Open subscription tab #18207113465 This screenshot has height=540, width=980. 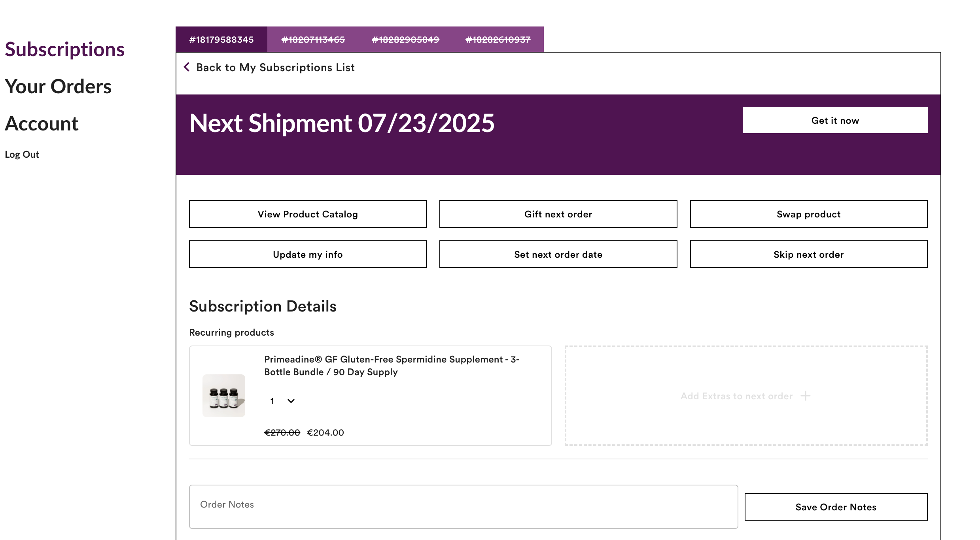tap(313, 40)
